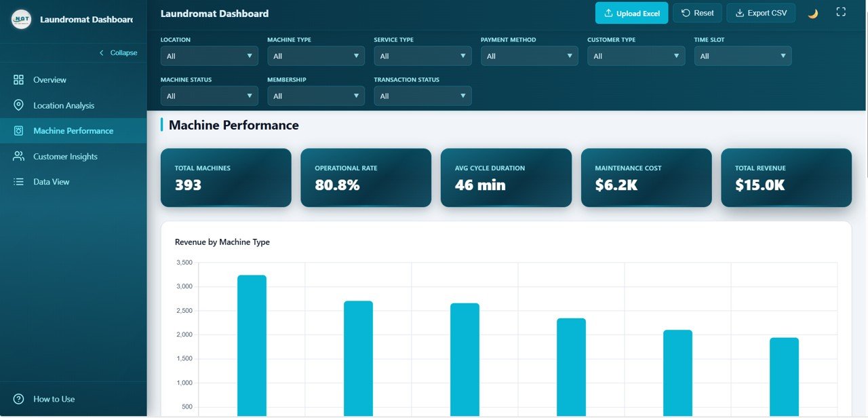The height and width of the screenshot is (418, 868).
Task: Open the Time Slot selector
Action: (743, 56)
